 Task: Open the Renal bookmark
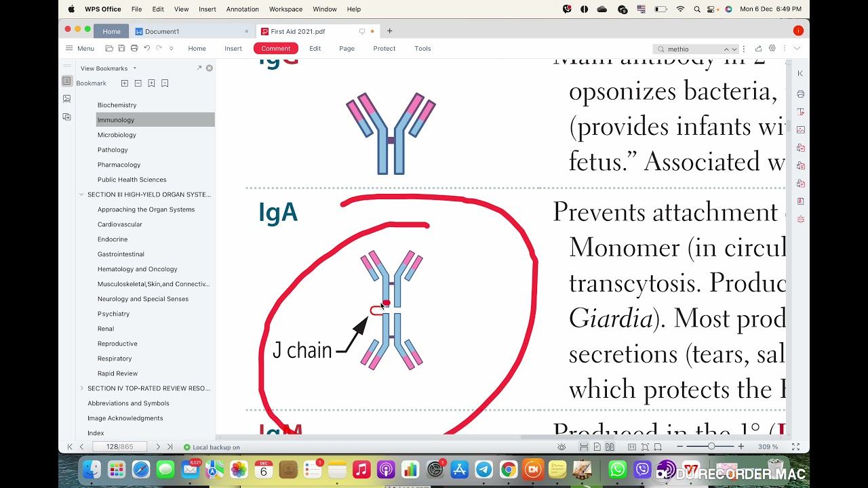click(106, 329)
